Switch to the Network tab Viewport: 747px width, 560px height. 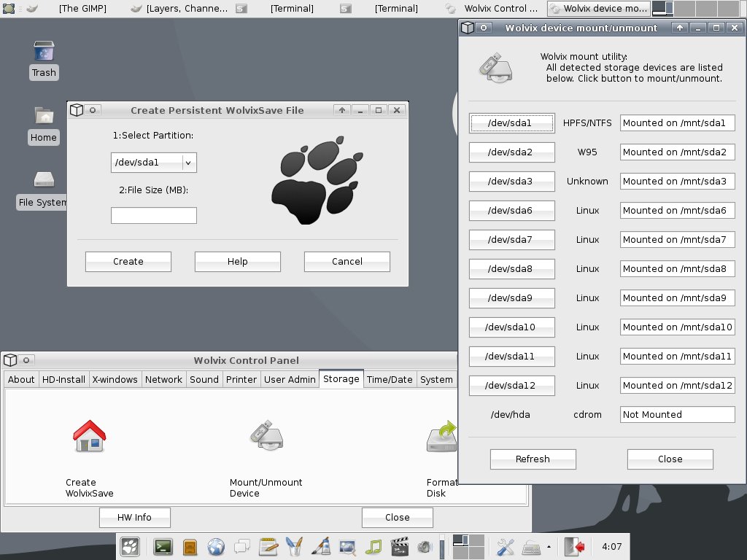coord(163,379)
